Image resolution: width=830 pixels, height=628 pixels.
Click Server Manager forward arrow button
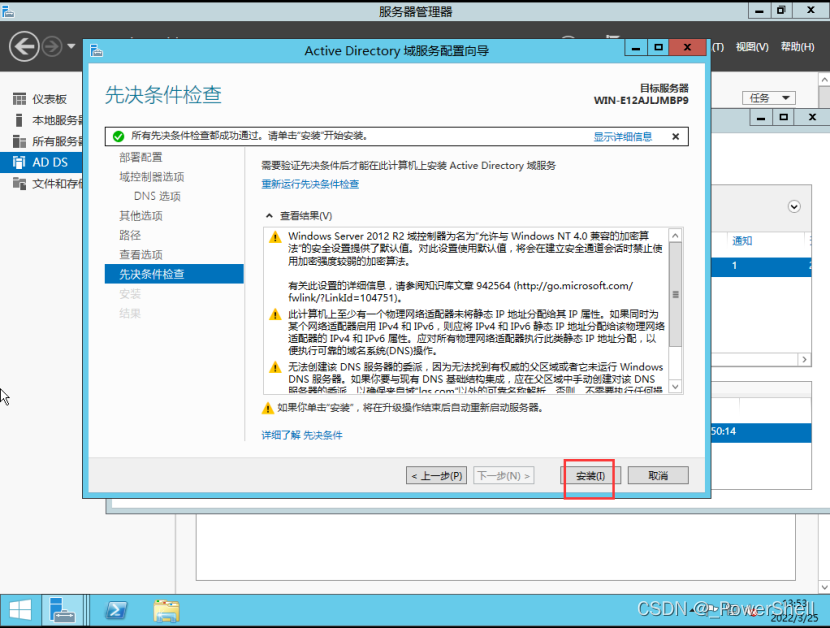[52, 47]
